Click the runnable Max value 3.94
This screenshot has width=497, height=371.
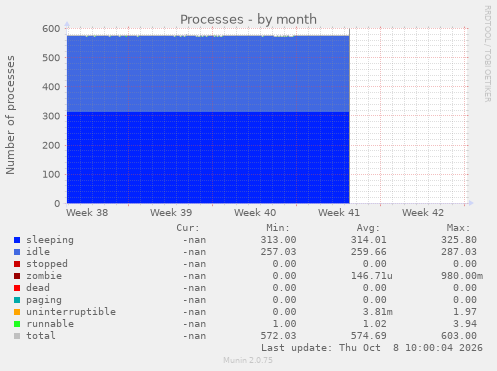click(x=465, y=324)
